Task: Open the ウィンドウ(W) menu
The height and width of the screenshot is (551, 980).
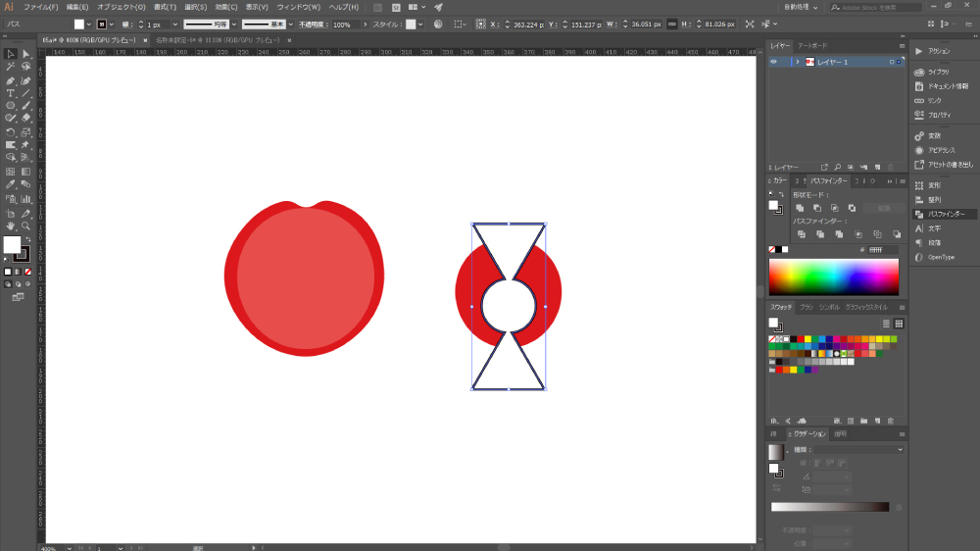Action: point(299,7)
